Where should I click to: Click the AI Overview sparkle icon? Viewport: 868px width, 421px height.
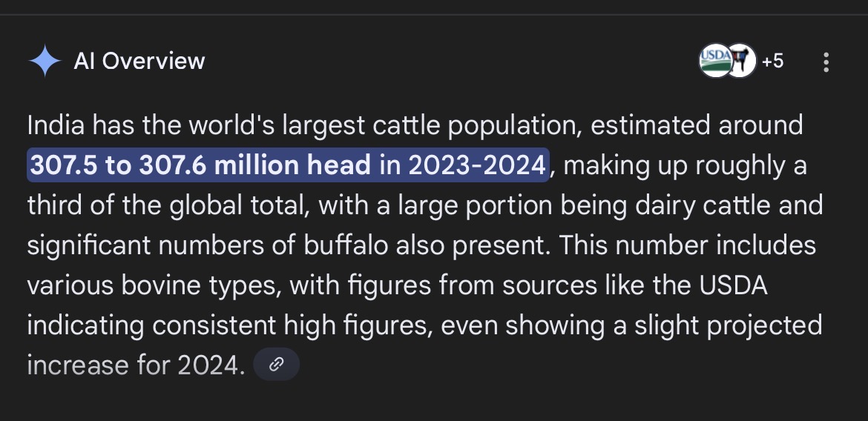(x=45, y=61)
